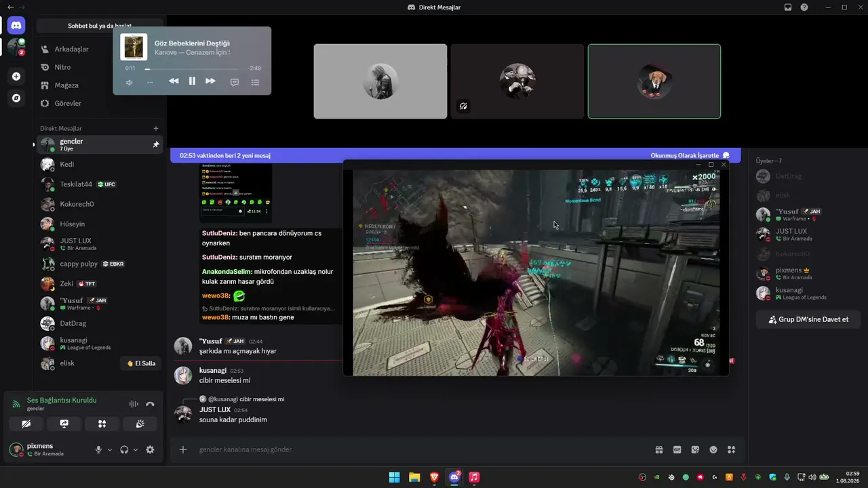
Task: Click Okunmuş Olarak İşaretle button
Action: [690, 155]
